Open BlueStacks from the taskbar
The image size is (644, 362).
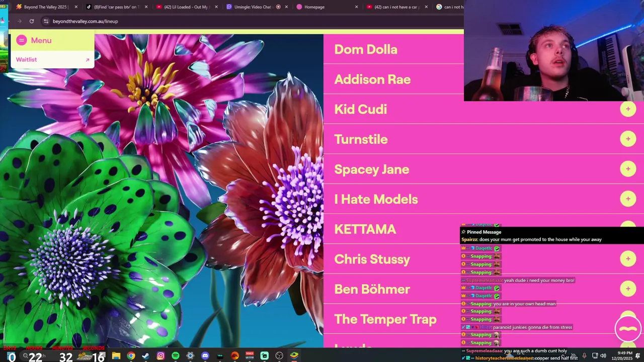tap(294, 355)
